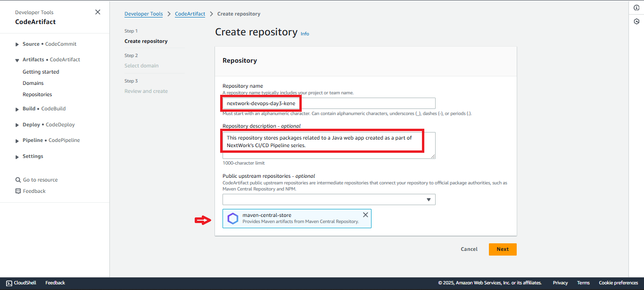
Task: Open Cookie preferences in the footer
Action: 619,283
